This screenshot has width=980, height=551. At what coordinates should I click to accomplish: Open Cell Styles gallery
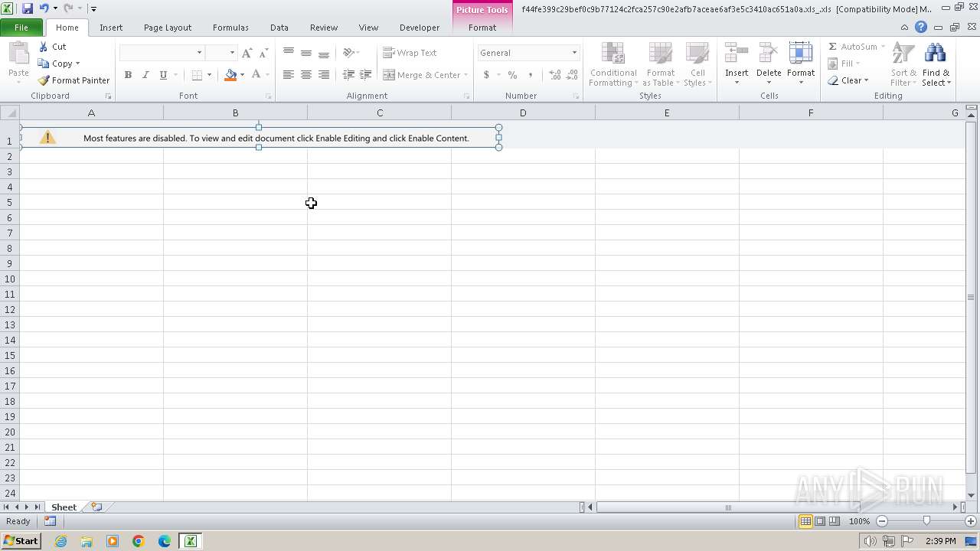[x=697, y=64]
